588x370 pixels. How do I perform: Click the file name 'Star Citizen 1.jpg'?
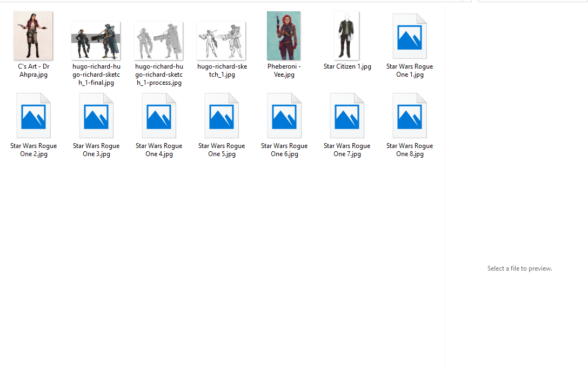pyautogui.click(x=348, y=66)
